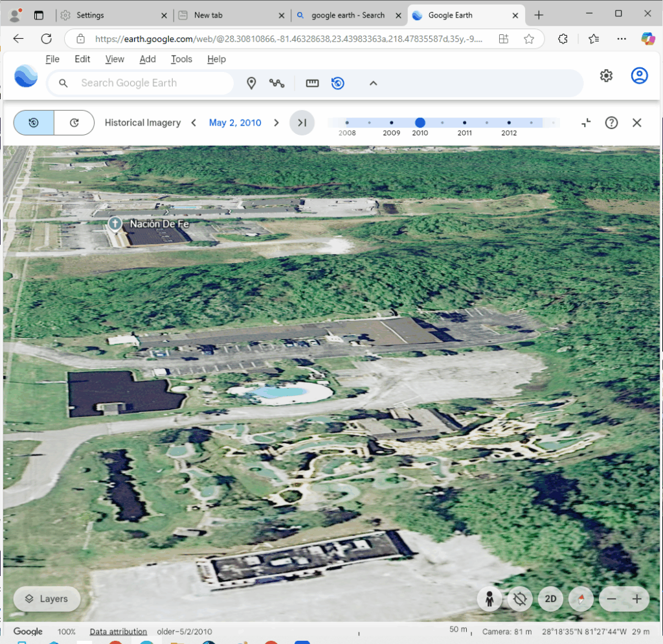Select the timelapse mode button
Screen dimensions: 663x644
(74, 122)
